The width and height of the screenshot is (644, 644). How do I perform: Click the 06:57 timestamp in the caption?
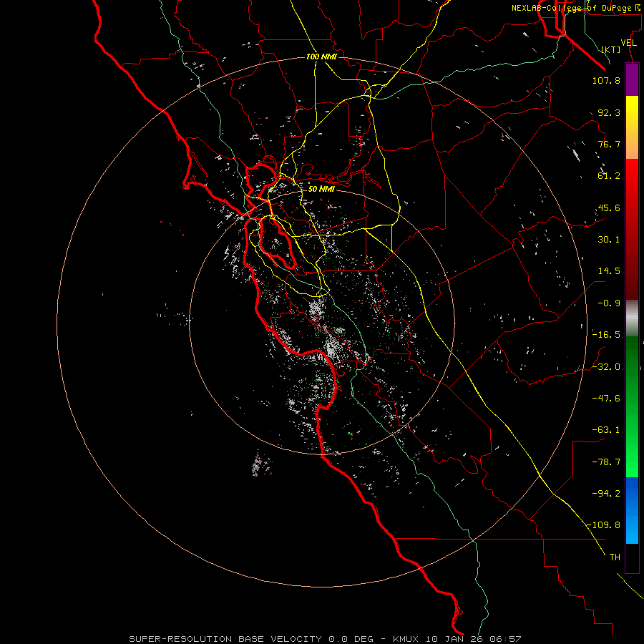(506, 639)
